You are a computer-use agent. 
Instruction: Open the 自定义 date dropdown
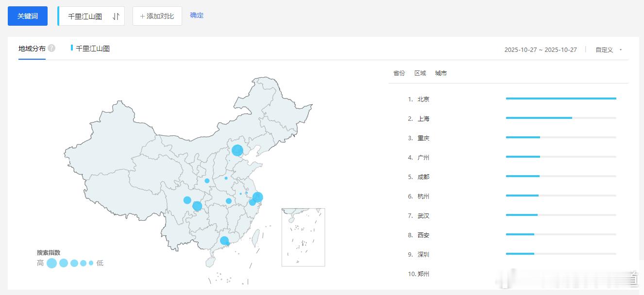609,50
